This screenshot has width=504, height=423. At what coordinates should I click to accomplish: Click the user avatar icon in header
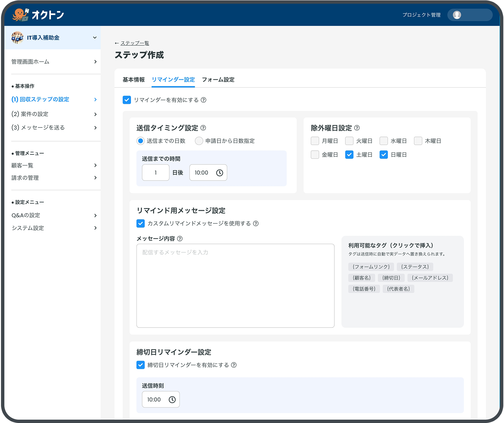[x=457, y=15]
